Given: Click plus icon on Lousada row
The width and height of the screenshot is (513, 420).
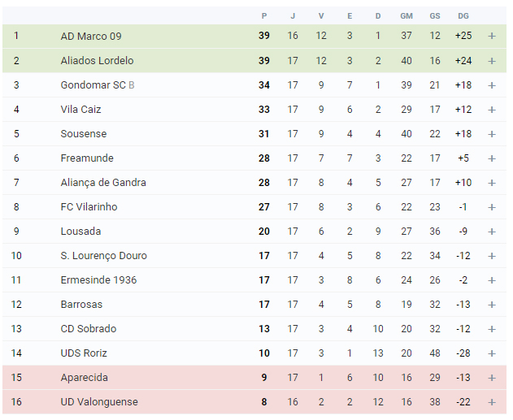Looking at the screenshot, I should (492, 232).
